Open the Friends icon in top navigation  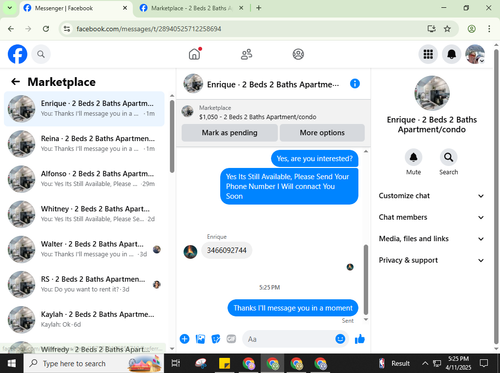[x=246, y=54]
